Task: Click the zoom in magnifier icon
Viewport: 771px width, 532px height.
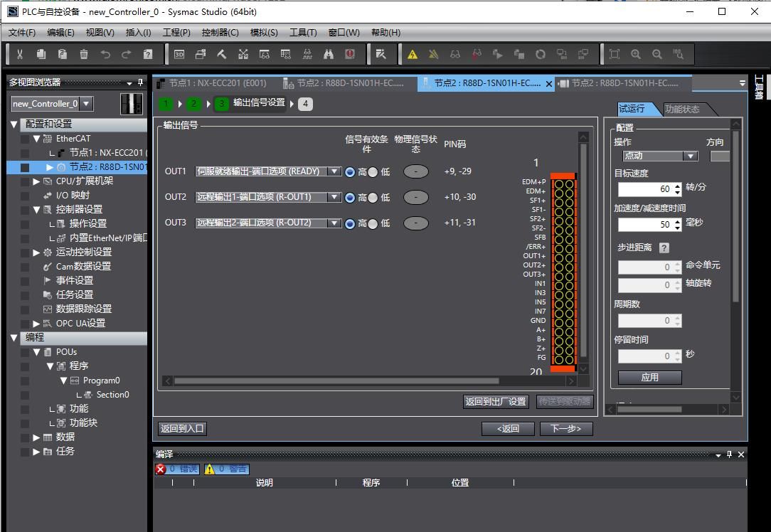Action: [636, 54]
